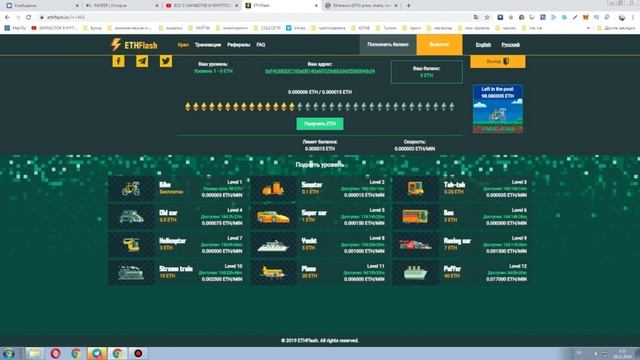Open a new browser tab
Screen dimensions: 640x360
coord(408,6)
